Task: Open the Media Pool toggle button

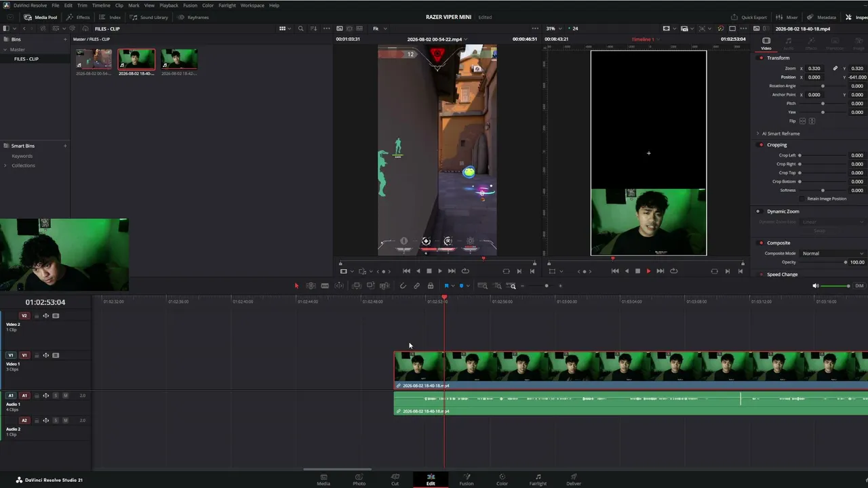Action: [x=41, y=17]
